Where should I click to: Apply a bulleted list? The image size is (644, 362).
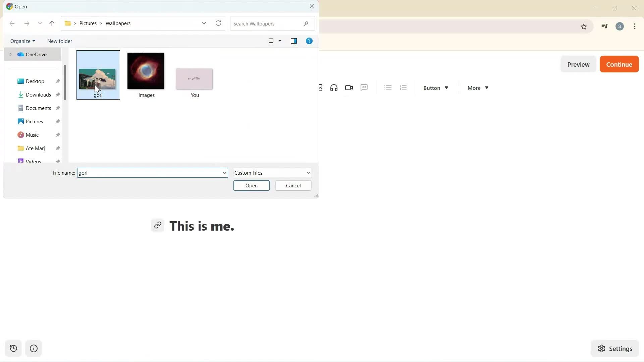pos(387,87)
